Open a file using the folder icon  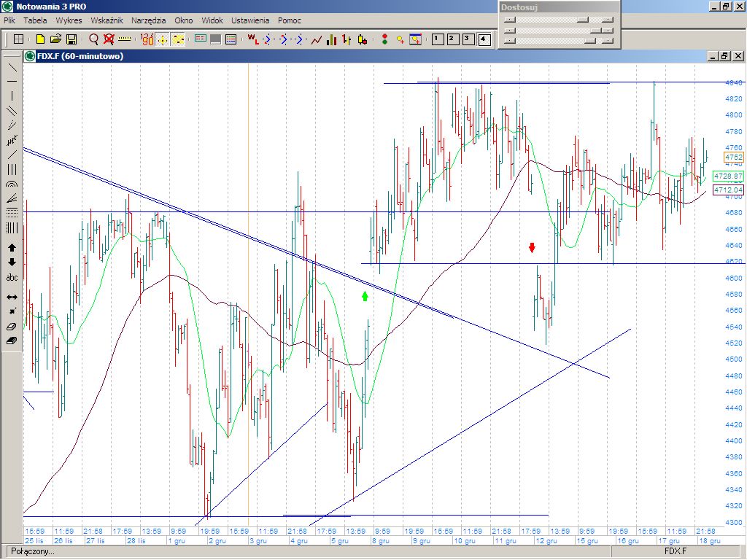coord(55,39)
